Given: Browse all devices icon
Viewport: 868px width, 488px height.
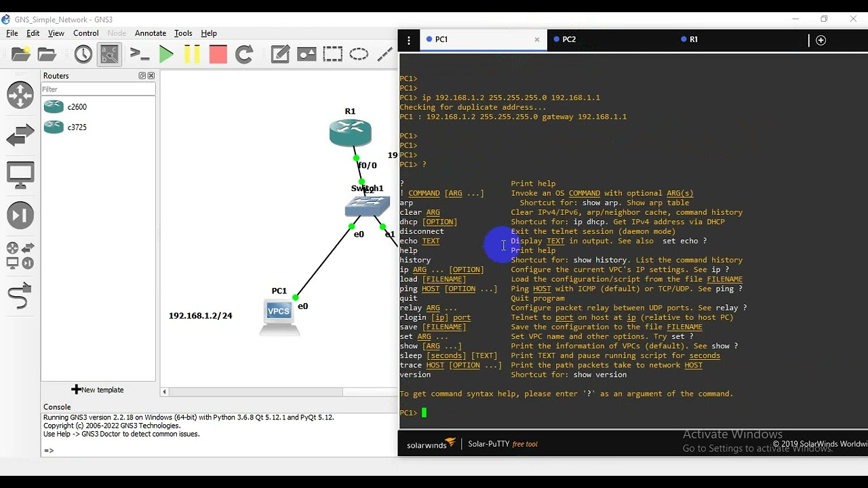Looking at the screenshot, I should pos(20,256).
